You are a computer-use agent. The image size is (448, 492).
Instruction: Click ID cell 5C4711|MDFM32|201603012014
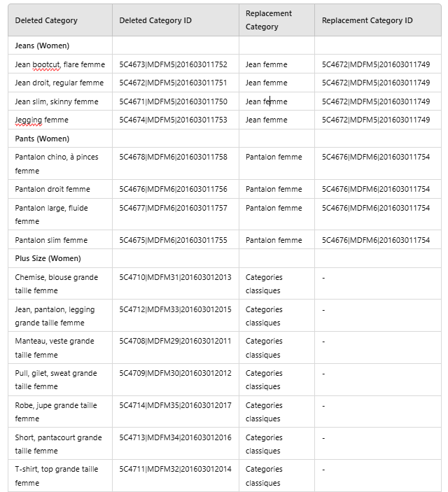click(x=175, y=469)
